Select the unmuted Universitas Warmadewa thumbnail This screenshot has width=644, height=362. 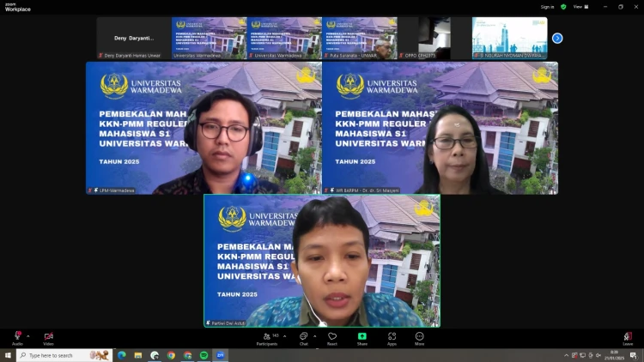(209, 38)
